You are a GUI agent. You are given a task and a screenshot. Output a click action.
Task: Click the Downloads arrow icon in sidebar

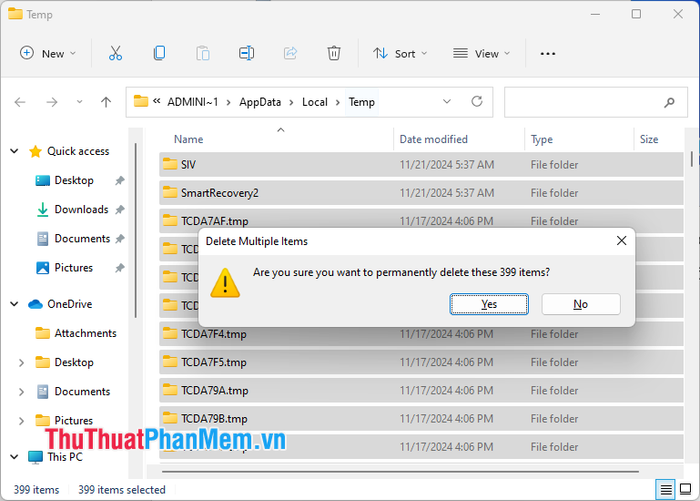tap(42, 209)
